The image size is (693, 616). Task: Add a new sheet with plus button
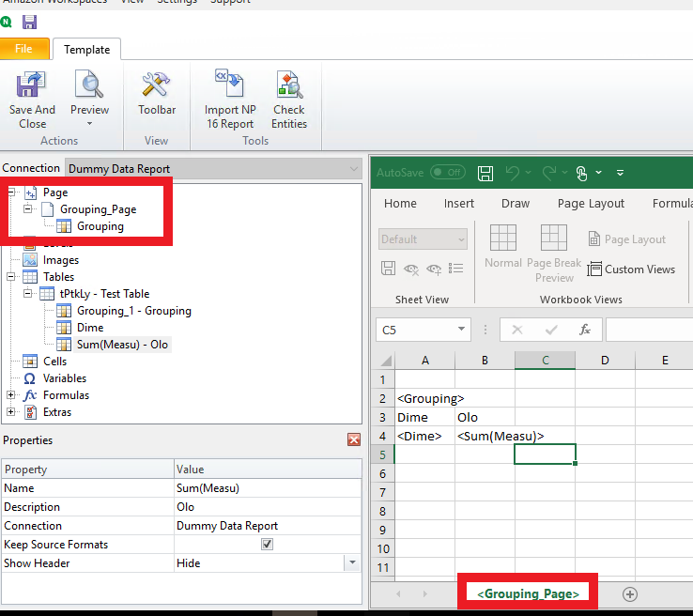point(630,593)
